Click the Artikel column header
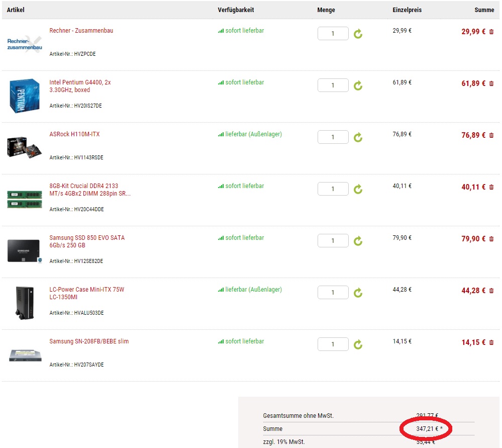The image size is (502, 448). point(16,10)
